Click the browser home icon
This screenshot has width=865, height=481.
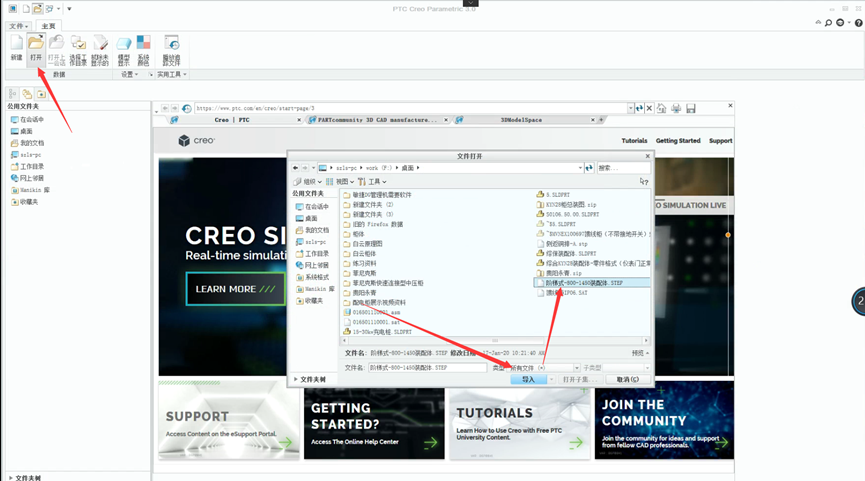[661, 108]
